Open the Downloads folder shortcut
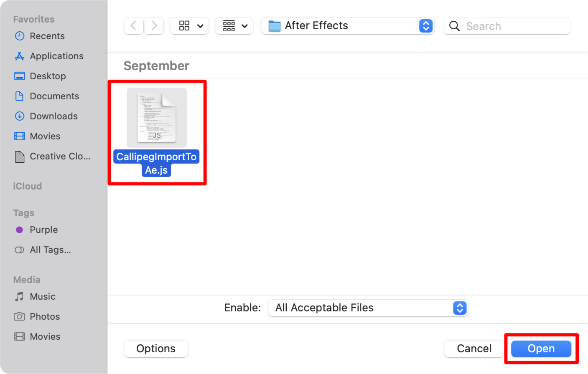Image resolution: width=588 pixels, height=374 pixels. click(x=54, y=116)
